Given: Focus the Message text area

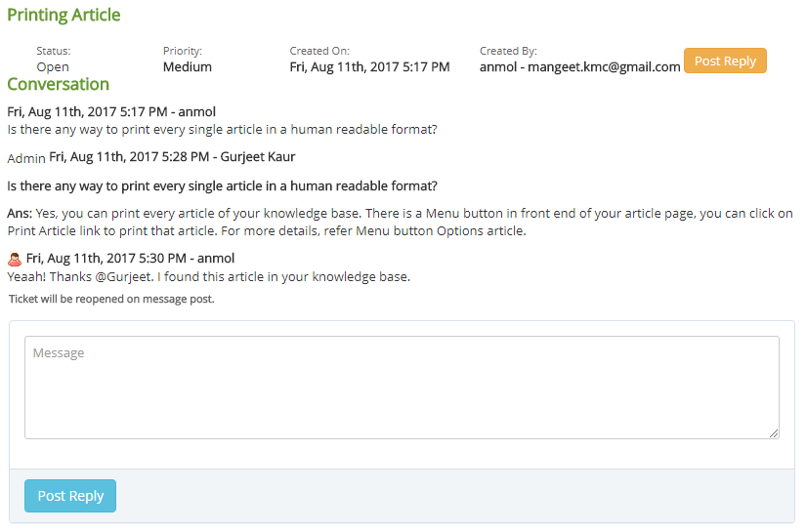Looking at the screenshot, I should pos(401,388).
